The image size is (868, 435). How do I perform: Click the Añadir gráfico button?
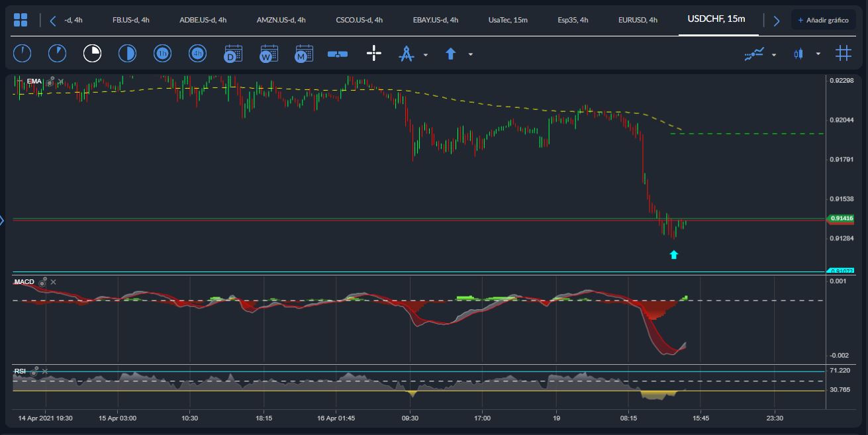823,20
